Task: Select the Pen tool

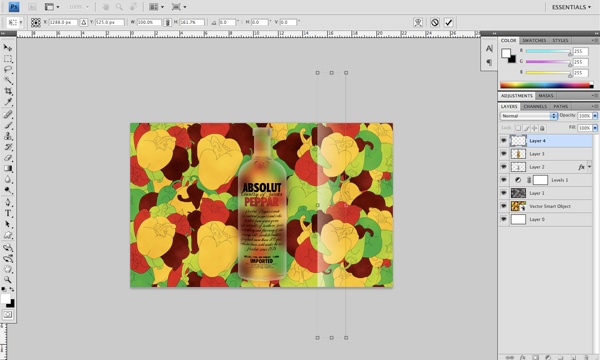Action: click(x=8, y=202)
